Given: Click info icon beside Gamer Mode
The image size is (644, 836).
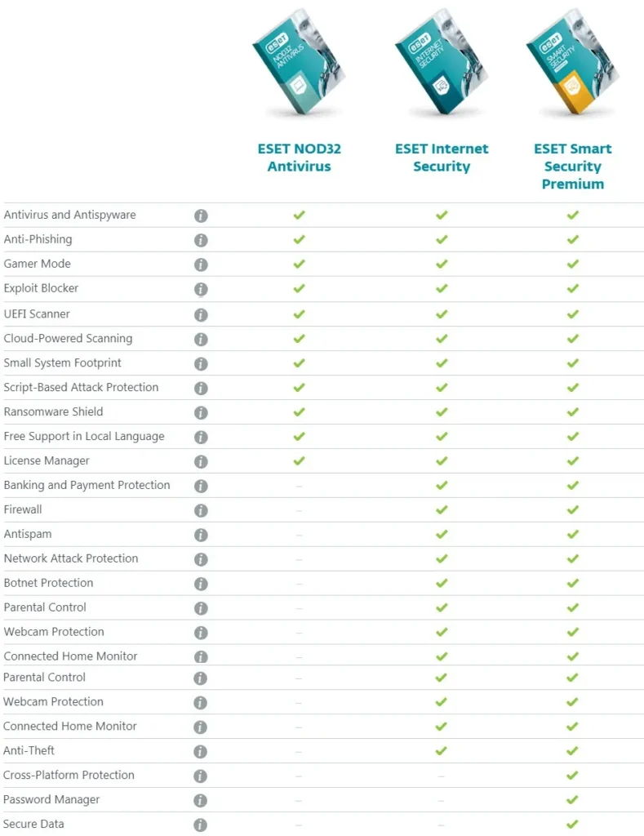Looking at the screenshot, I should [201, 265].
